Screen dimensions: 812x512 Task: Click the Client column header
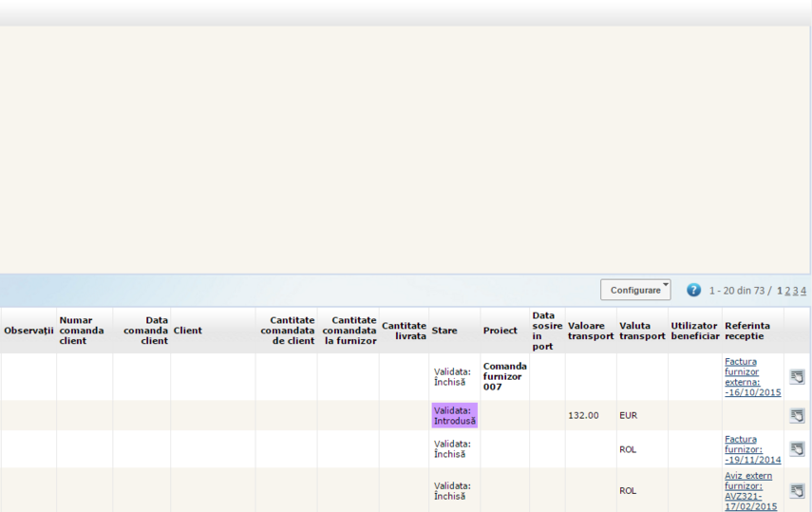(x=188, y=331)
